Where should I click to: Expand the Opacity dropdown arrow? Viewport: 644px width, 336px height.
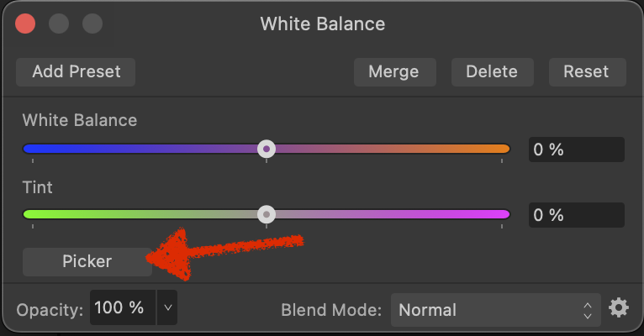pyautogui.click(x=167, y=307)
